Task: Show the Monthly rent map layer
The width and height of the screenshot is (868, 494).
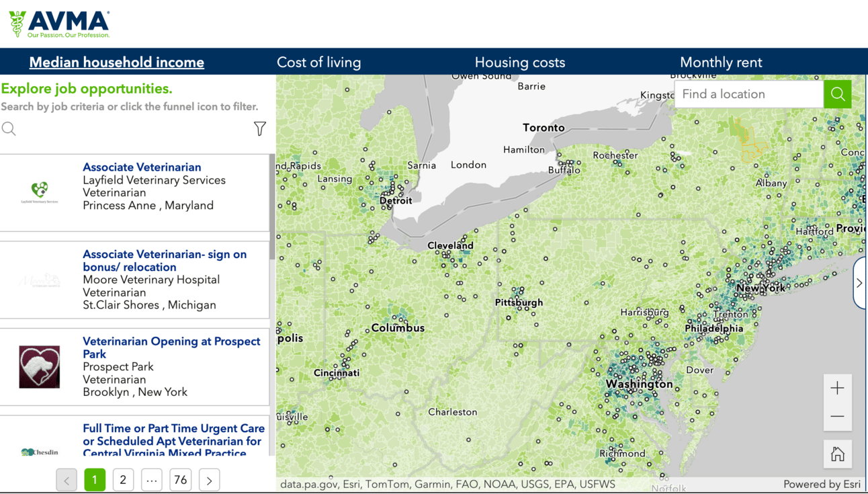Action: (720, 63)
